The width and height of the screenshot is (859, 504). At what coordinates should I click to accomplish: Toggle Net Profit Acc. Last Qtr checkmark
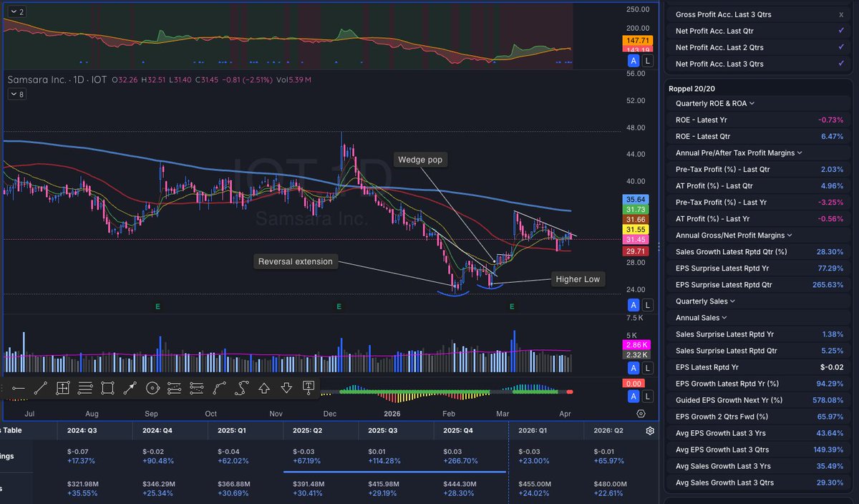pyautogui.click(x=841, y=31)
